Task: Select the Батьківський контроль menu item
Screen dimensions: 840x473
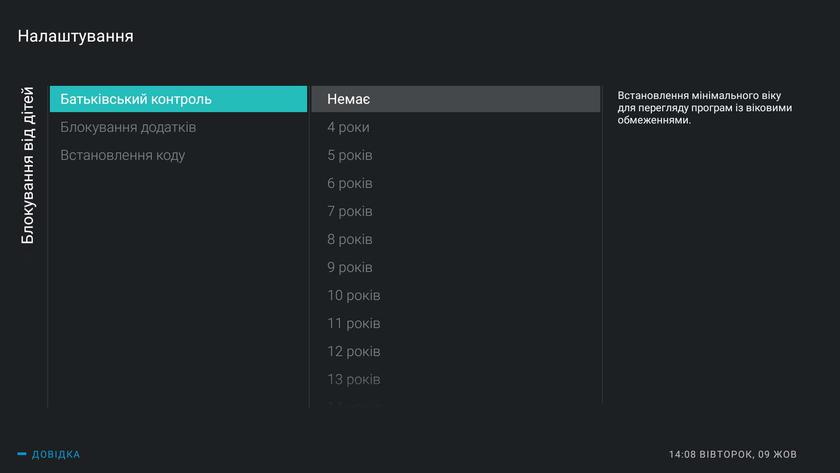Action: click(x=178, y=99)
